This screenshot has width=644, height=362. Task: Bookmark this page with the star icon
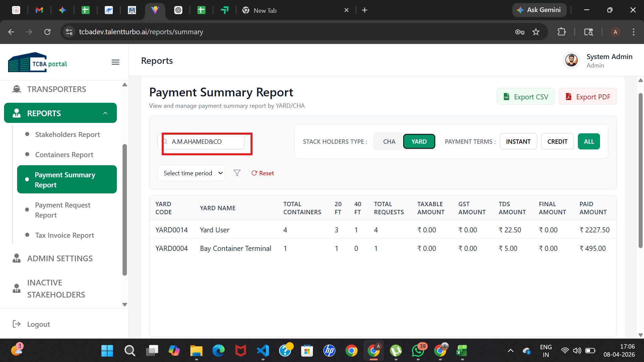[536, 32]
